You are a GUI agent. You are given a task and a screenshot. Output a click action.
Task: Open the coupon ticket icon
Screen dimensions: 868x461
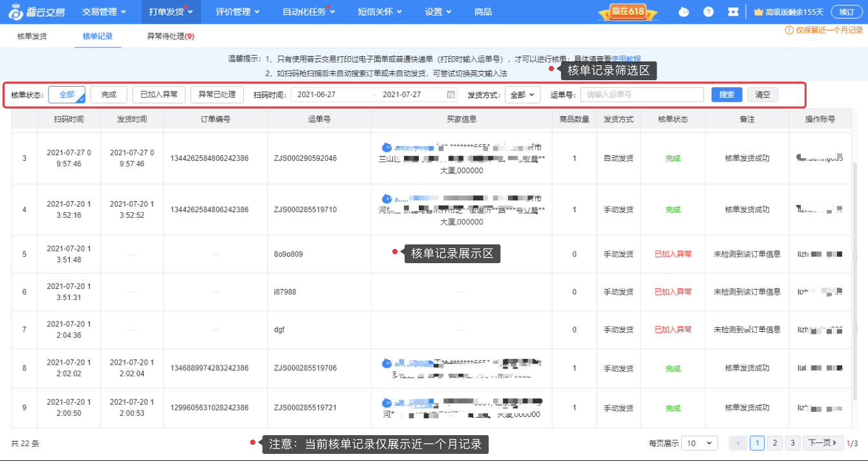(733, 12)
